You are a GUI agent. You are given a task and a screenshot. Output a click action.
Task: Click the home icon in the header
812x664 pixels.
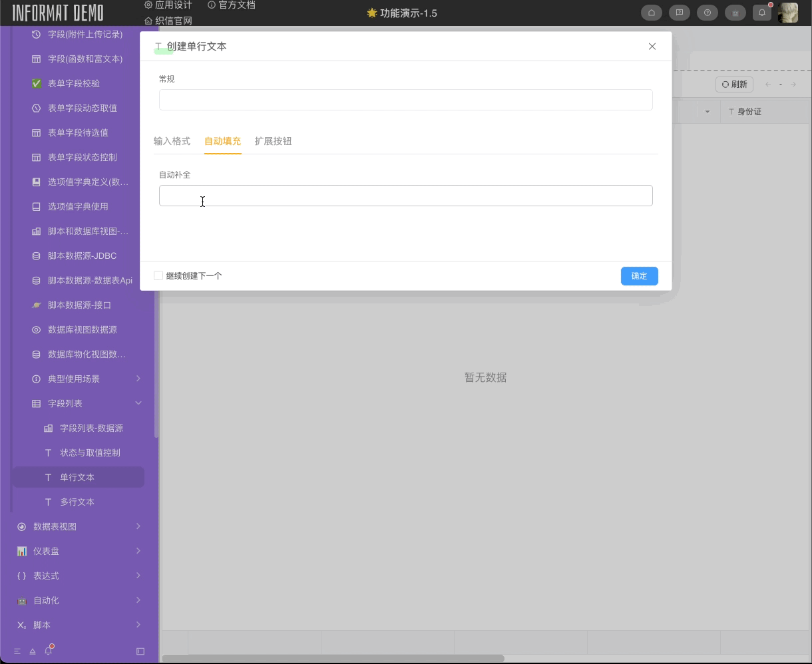pyautogui.click(x=652, y=12)
